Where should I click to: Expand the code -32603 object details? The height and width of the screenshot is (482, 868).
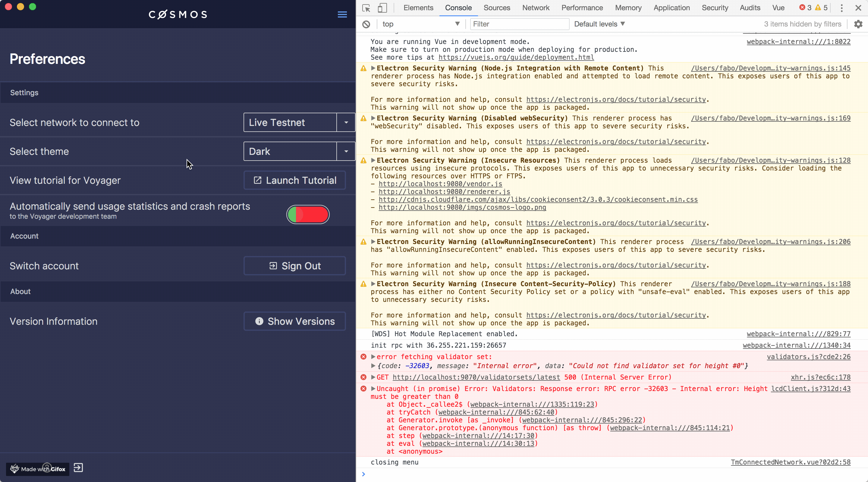pos(373,366)
